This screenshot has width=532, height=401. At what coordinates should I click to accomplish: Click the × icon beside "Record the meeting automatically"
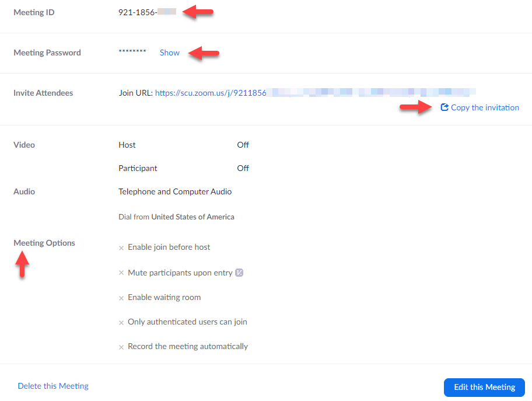click(121, 346)
